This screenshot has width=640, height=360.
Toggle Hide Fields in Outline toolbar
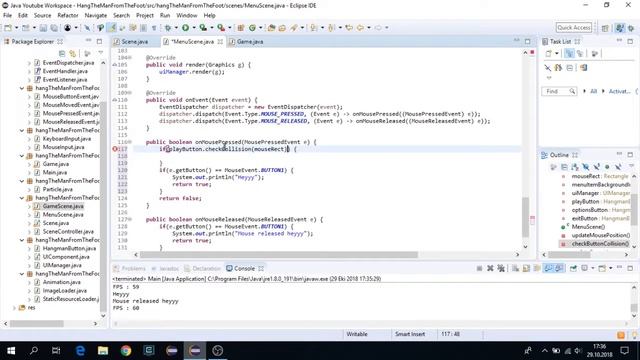click(x=586, y=167)
